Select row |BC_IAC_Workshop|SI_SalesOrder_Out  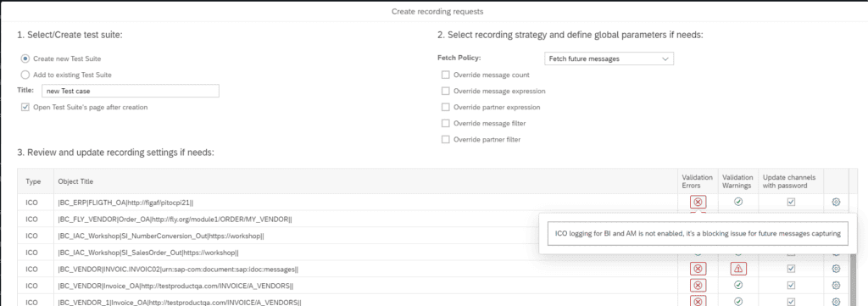147,253
